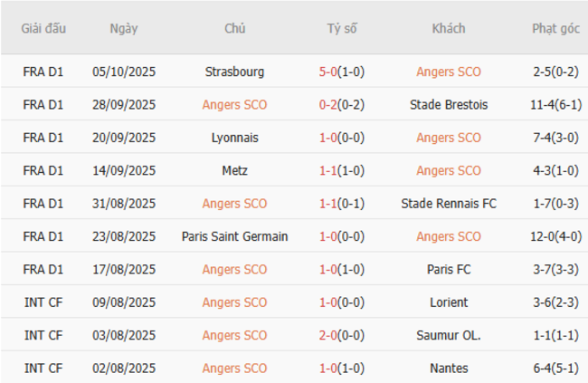Select the Nantes away team

tap(449, 369)
